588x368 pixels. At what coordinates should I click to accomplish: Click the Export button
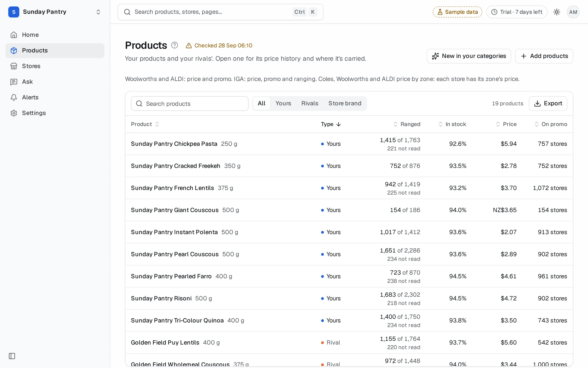[548, 103]
